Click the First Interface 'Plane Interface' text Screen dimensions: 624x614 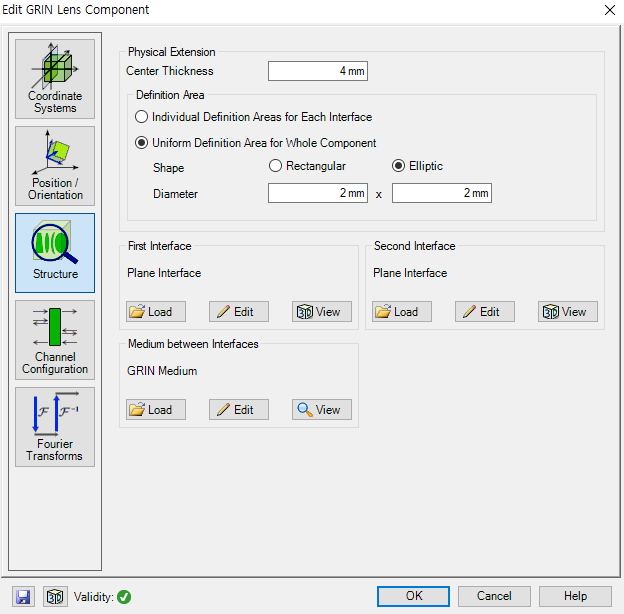(164, 273)
